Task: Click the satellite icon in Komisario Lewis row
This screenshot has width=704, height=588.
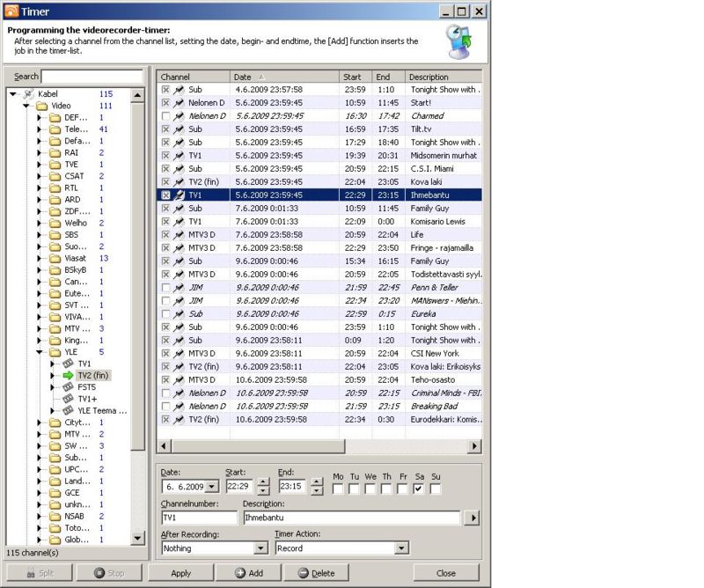Action: [x=179, y=222]
